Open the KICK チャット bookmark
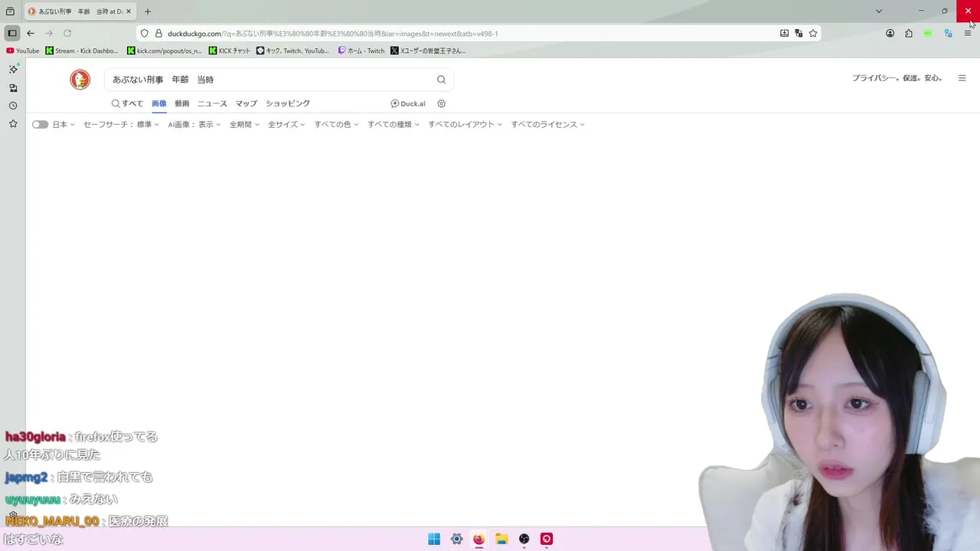980x551 pixels. pyautogui.click(x=230, y=51)
